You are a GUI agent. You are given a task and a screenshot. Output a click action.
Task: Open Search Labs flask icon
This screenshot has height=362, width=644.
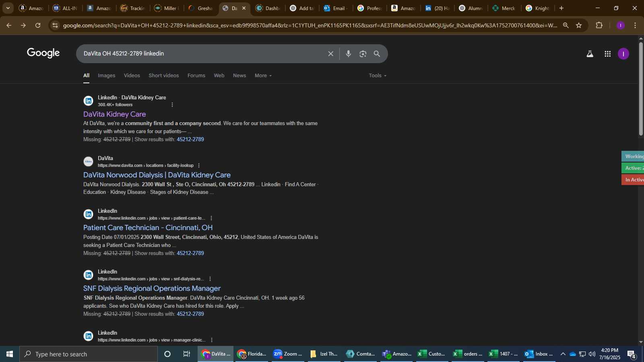click(590, 54)
